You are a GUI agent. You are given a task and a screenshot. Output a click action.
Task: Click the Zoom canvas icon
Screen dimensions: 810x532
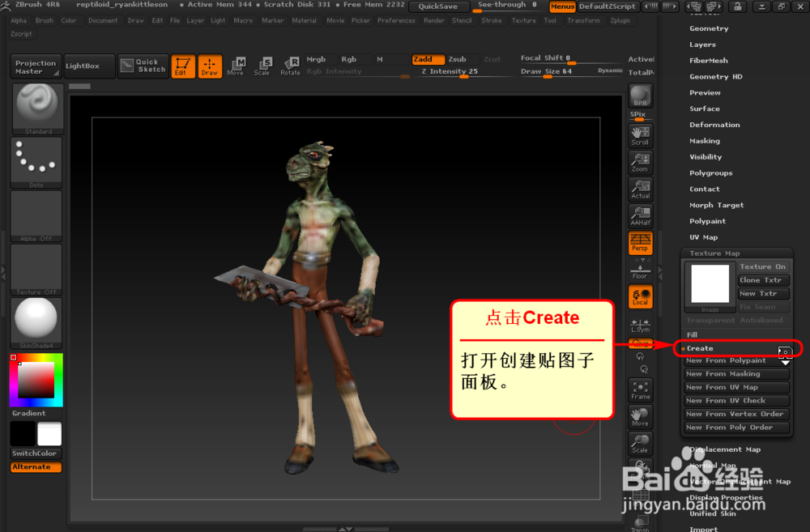641,162
